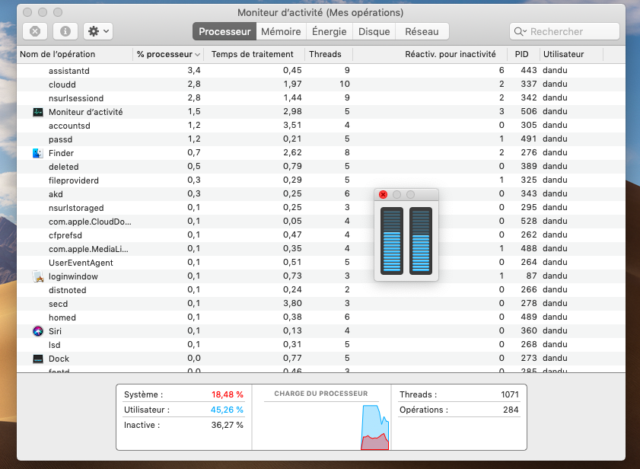The height and width of the screenshot is (469, 640).
Task: Sort by Temps de traitement column header
Action: 254,54
